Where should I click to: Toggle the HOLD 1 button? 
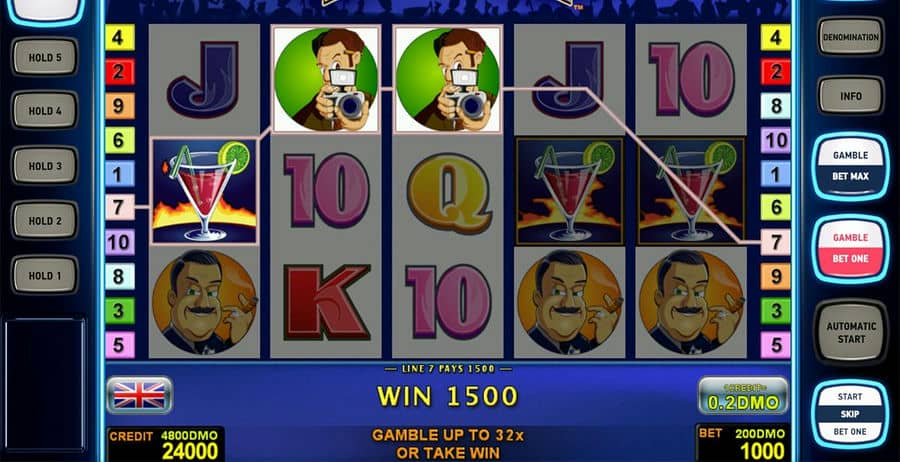[x=45, y=275]
